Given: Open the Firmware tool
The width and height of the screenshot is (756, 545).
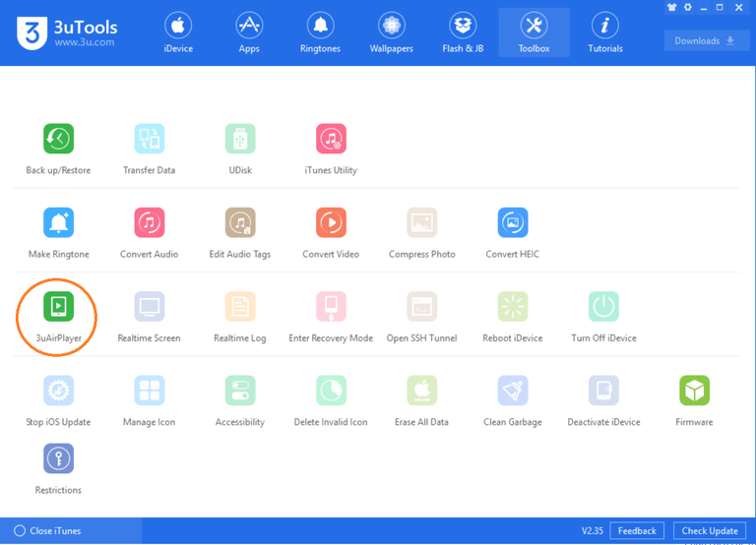Looking at the screenshot, I should [694, 392].
